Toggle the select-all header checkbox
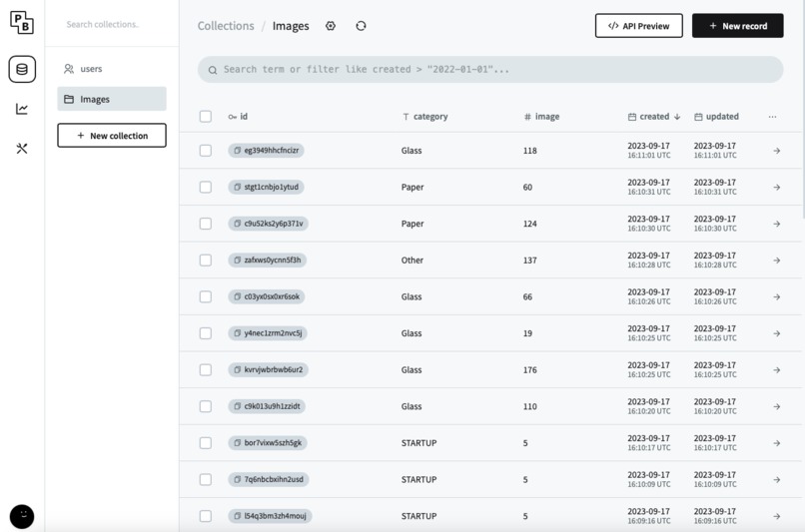This screenshot has width=805, height=532. [206, 117]
